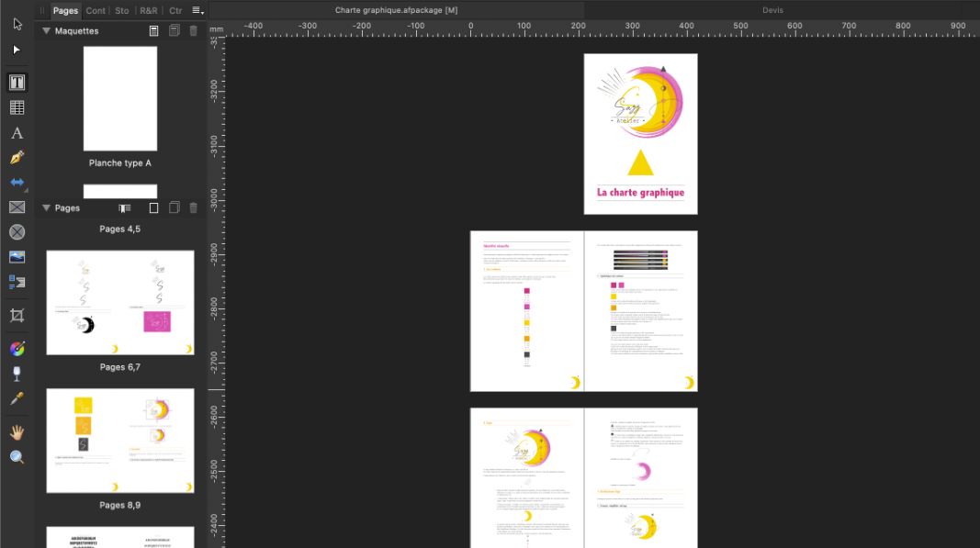Activate the Vector Crop tool
The height and width of the screenshot is (548, 980).
point(17,316)
